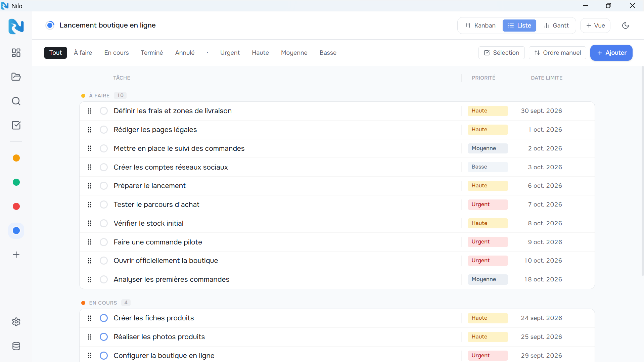Collapse the 'À FAIRE' group header
This screenshot has height=362, width=644.
[103, 95]
